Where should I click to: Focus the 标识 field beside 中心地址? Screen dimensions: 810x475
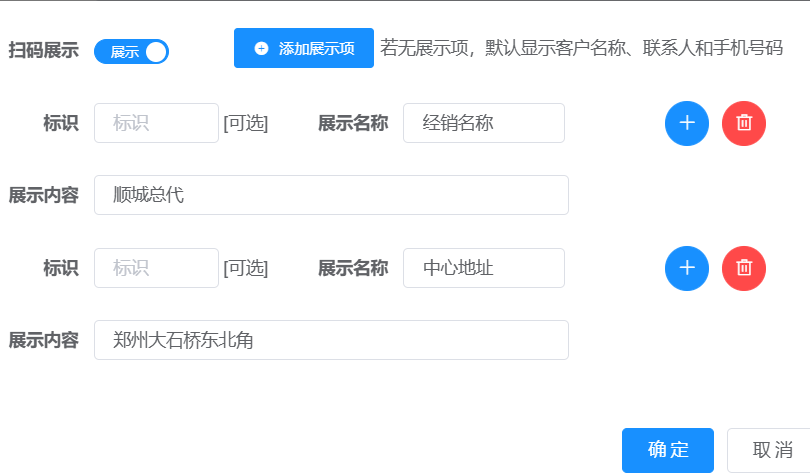[x=156, y=268]
